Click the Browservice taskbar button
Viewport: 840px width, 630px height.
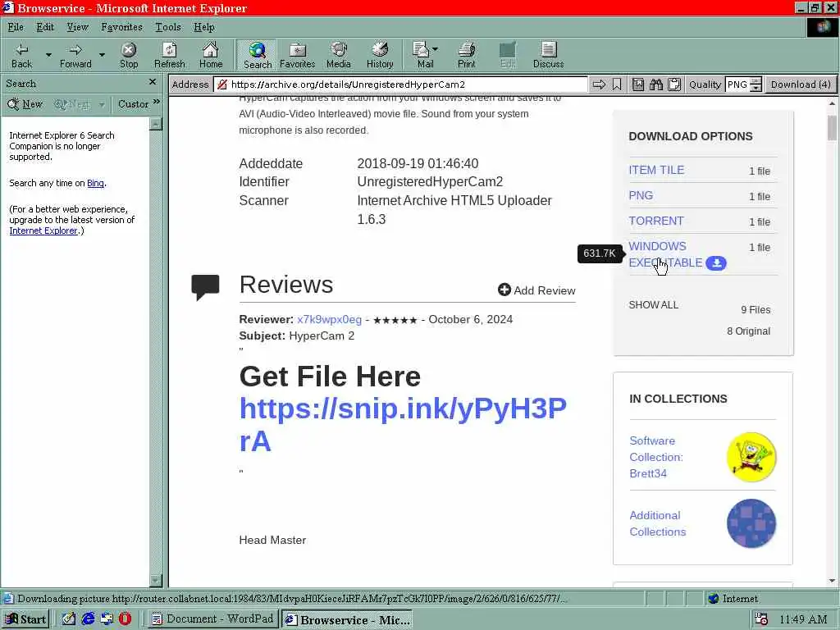tap(347, 619)
